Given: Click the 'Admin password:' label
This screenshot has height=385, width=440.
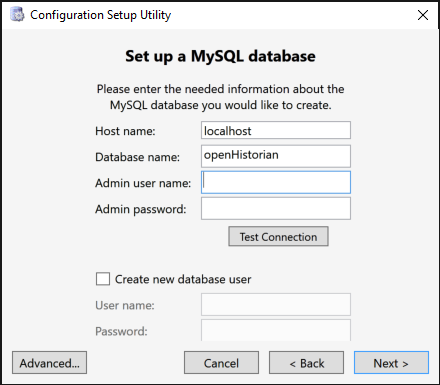Looking at the screenshot, I should pyautogui.click(x=141, y=209).
